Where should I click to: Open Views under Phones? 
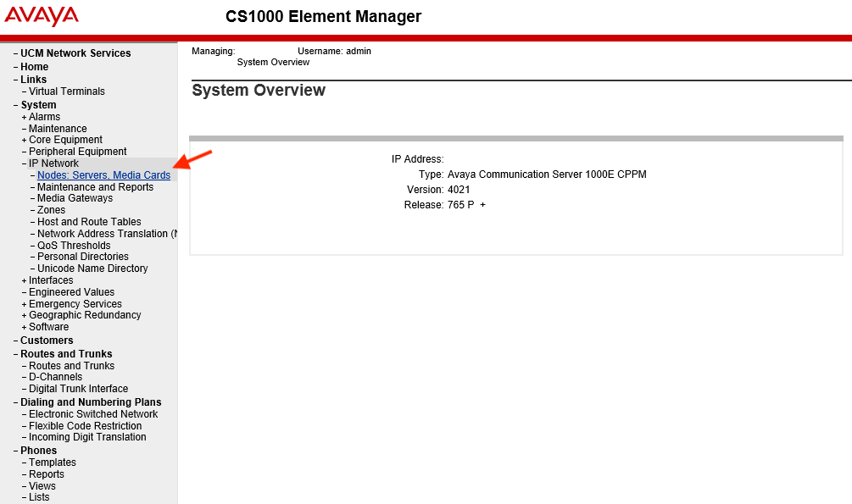[42, 486]
